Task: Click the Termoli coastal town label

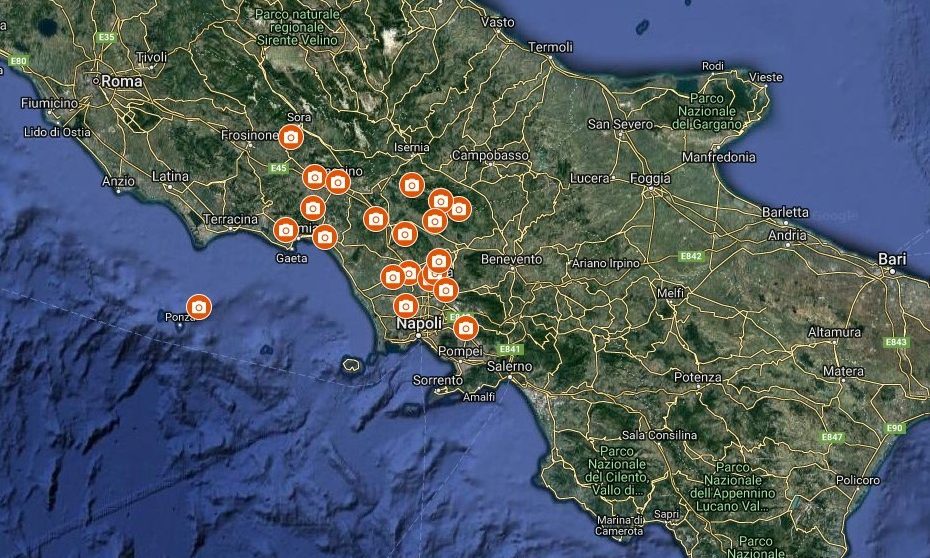Action: pyautogui.click(x=550, y=47)
